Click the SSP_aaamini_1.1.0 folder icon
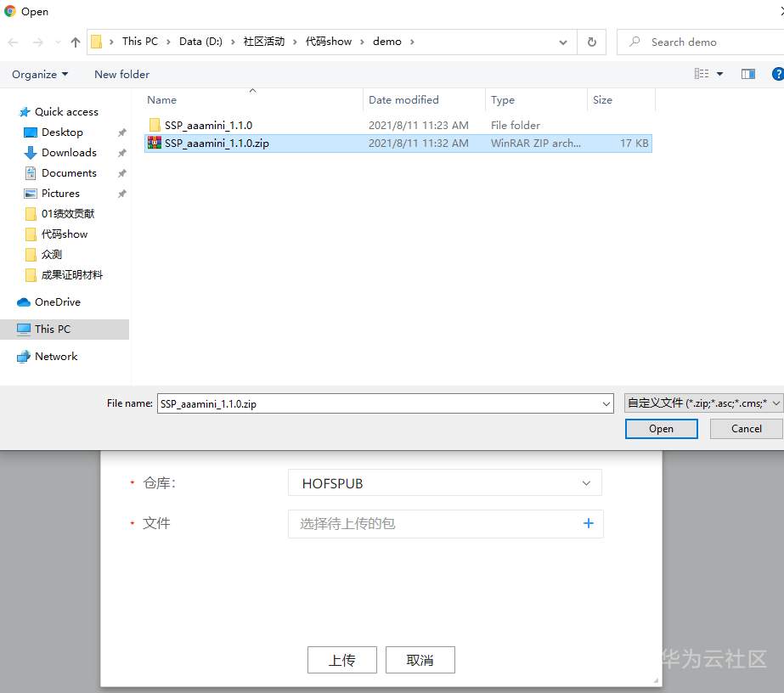 155,125
